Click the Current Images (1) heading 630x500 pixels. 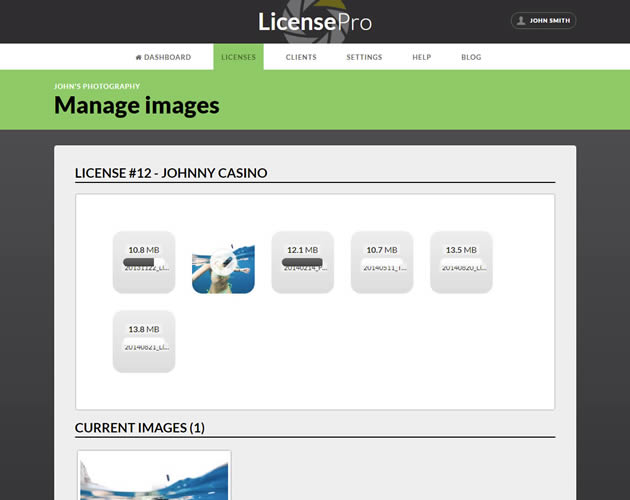(140, 428)
